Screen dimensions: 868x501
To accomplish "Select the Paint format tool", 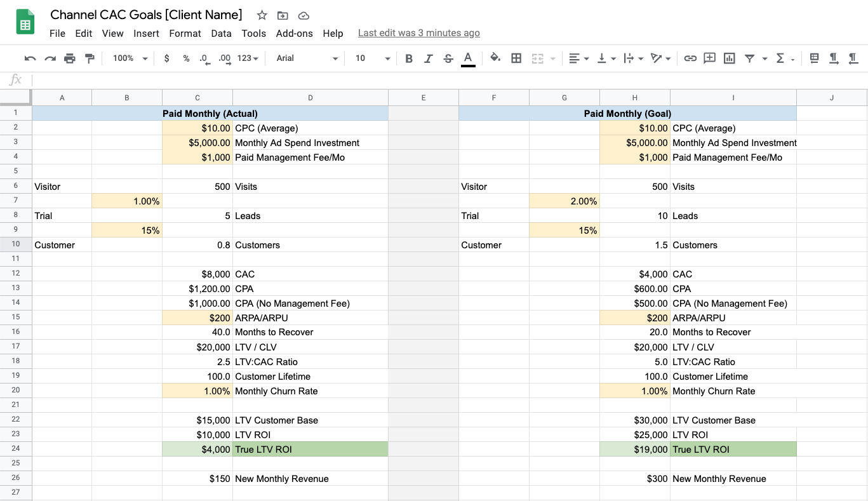I will pyautogui.click(x=89, y=58).
